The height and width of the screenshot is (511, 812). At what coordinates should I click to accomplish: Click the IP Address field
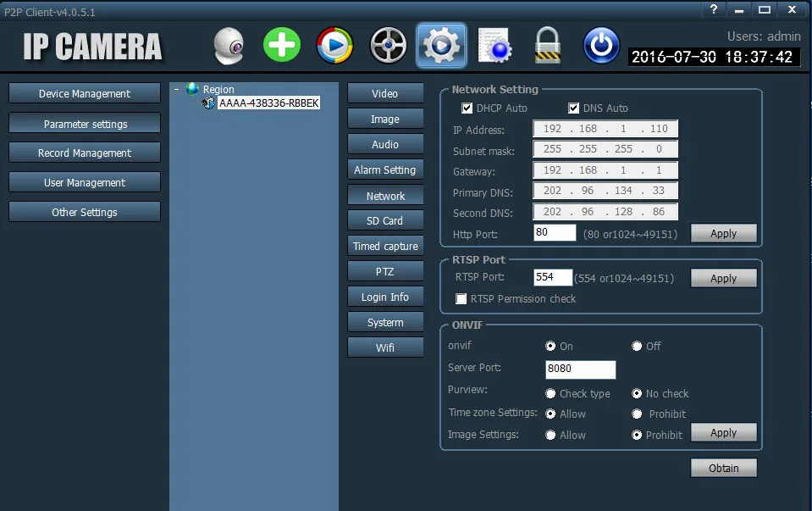[605, 129]
